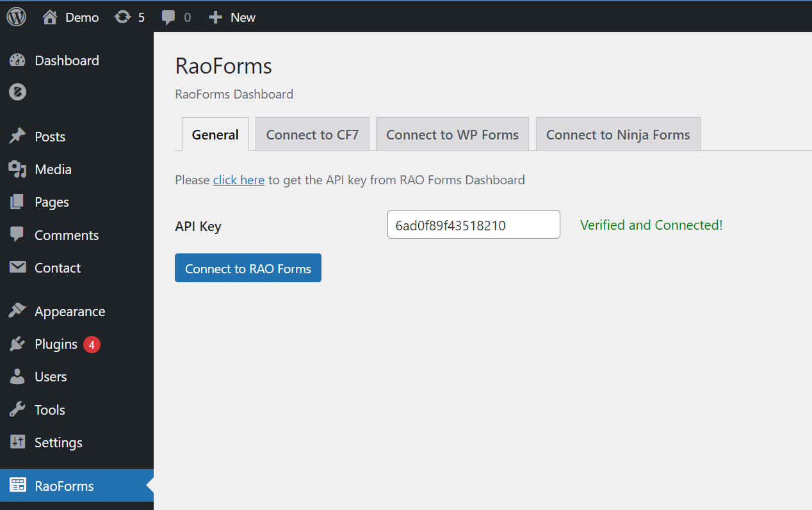Select the General tab
Screen dimensions: 812x510
click(x=215, y=134)
